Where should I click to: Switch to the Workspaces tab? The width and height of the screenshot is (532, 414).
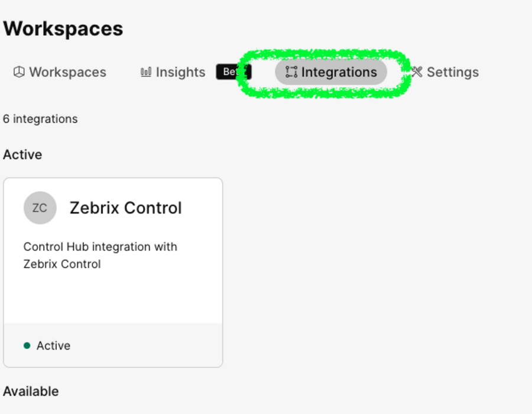tap(60, 72)
